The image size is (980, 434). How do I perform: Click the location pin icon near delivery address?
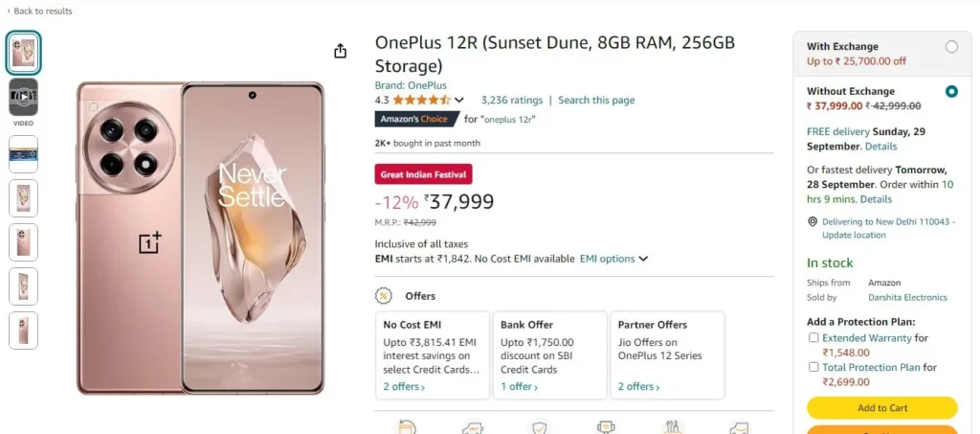click(813, 221)
